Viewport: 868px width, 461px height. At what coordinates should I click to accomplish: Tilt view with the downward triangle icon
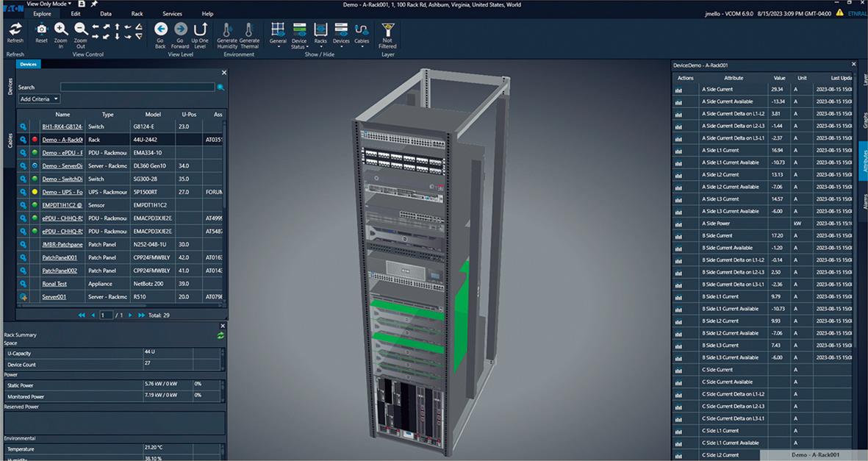(x=139, y=37)
